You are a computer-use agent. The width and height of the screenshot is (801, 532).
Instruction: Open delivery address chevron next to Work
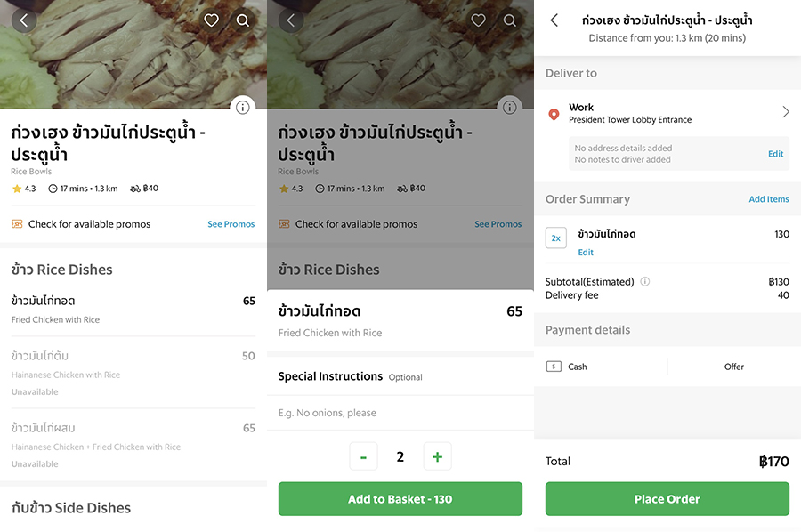tap(786, 112)
